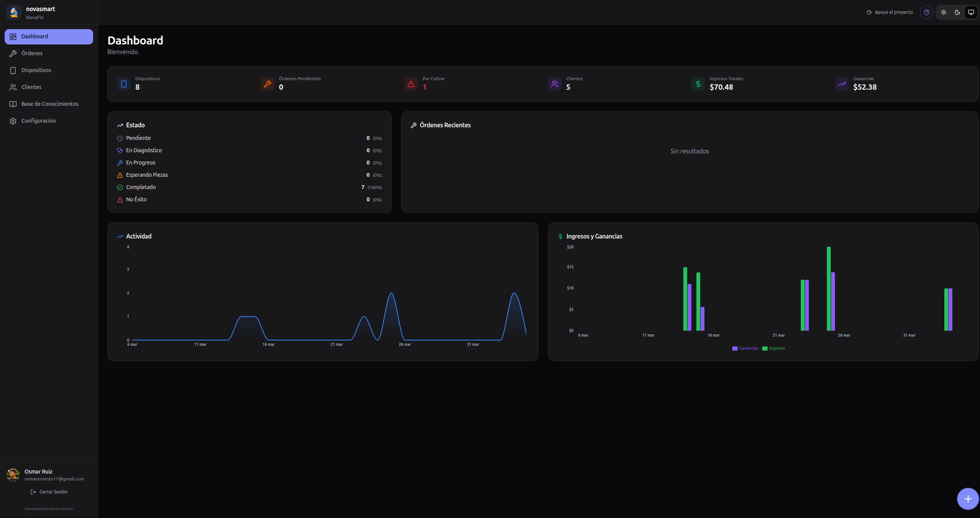Click Osmar Ruiz profile avatar
This screenshot has width=980, height=518.
point(13,475)
